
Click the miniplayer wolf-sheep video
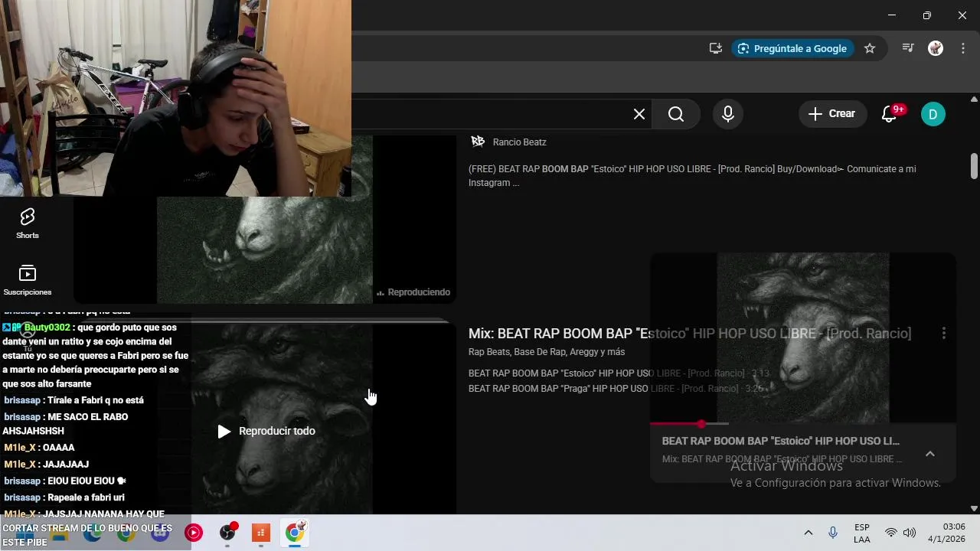point(803,337)
